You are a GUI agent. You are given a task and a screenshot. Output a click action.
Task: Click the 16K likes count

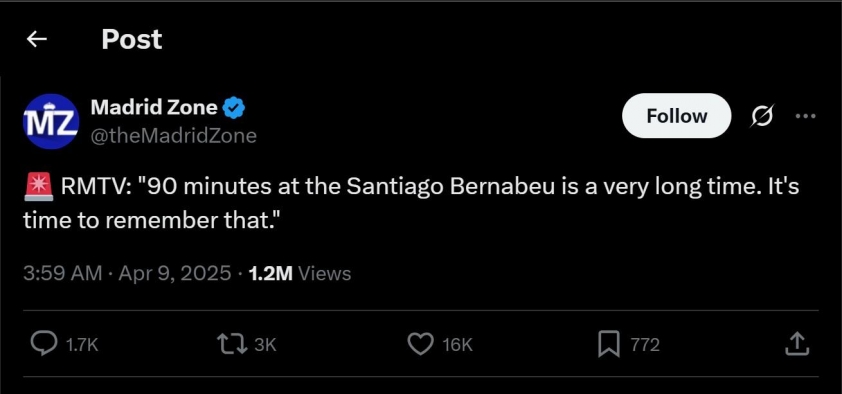point(457,345)
